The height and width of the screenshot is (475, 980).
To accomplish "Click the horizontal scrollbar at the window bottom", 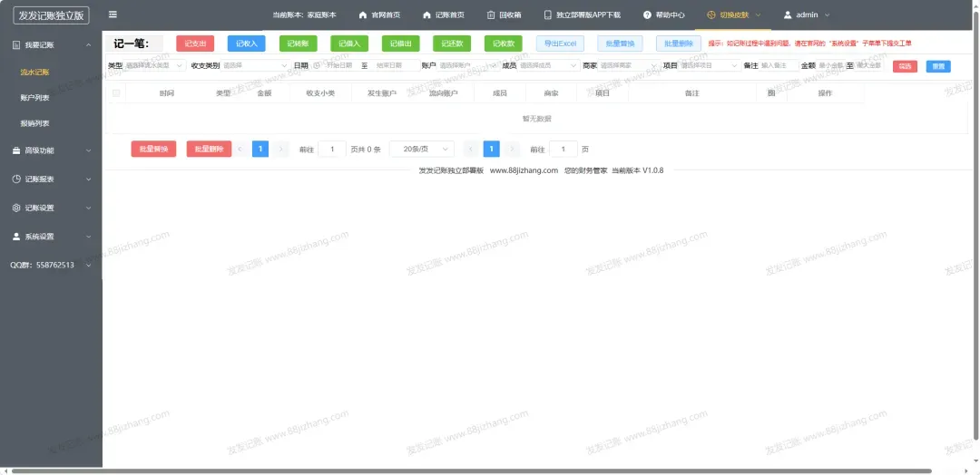I will [471, 471].
